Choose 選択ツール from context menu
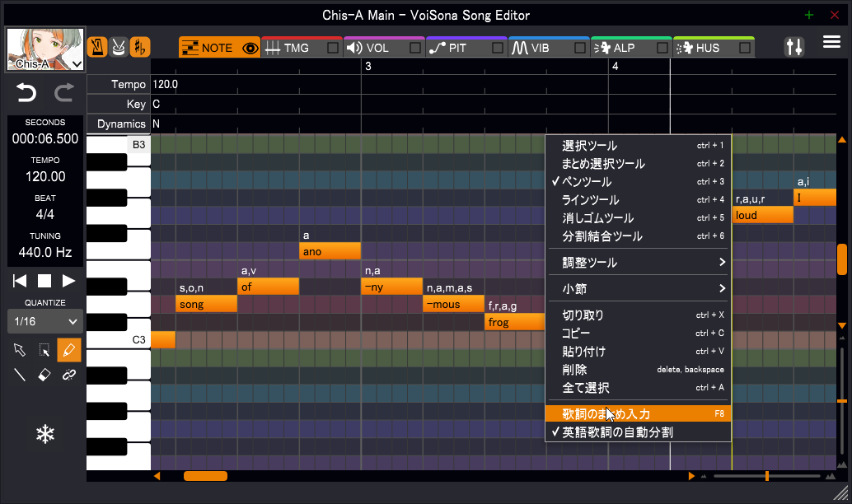 pyautogui.click(x=639, y=146)
